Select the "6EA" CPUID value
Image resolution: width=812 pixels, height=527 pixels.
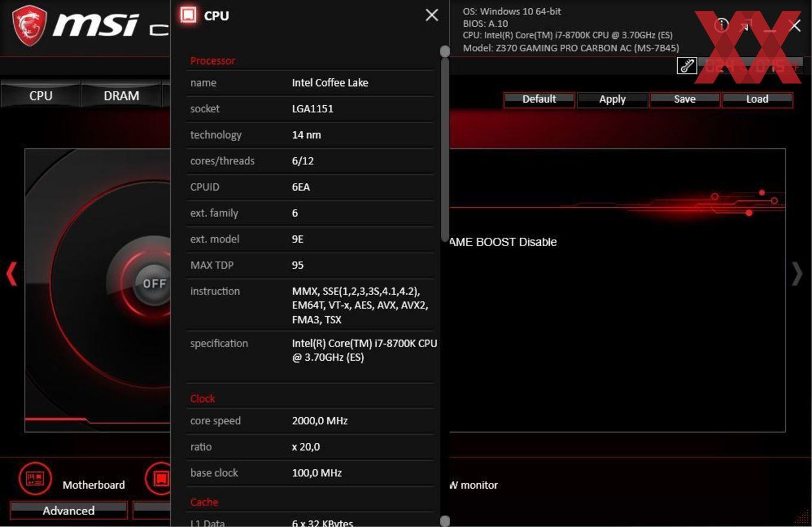tap(301, 187)
